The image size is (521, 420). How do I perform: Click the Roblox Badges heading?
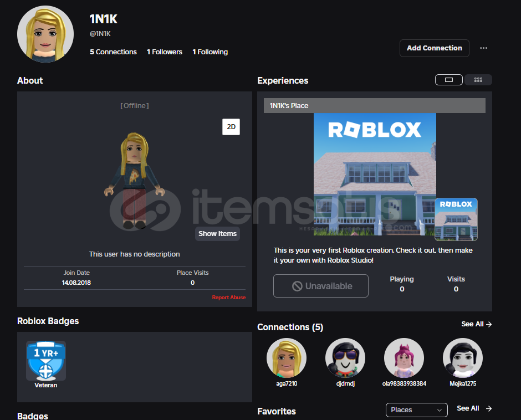pyautogui.click(x=48, y=321)
